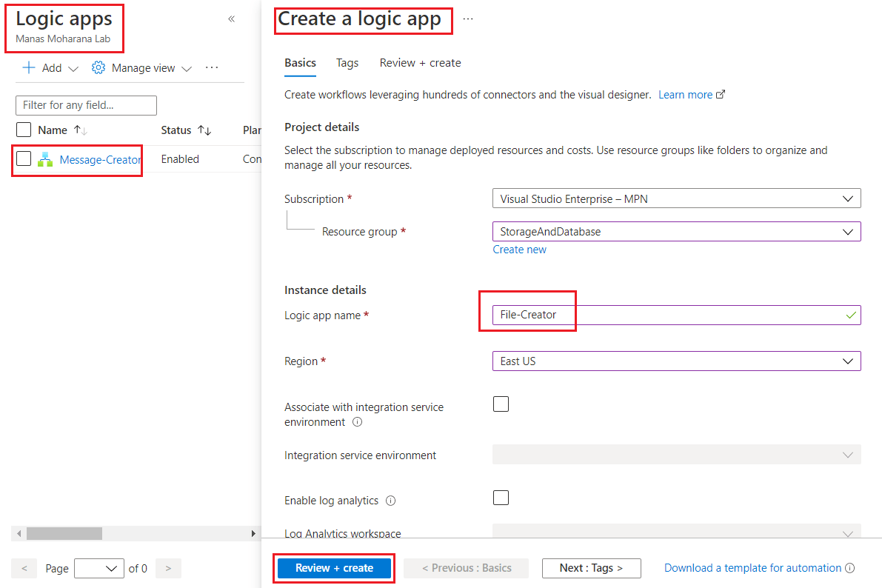The width and height of the screenshot is (882, 588).
Task: Click the Message-Creator logic app icon
Action: coord(45,159)
